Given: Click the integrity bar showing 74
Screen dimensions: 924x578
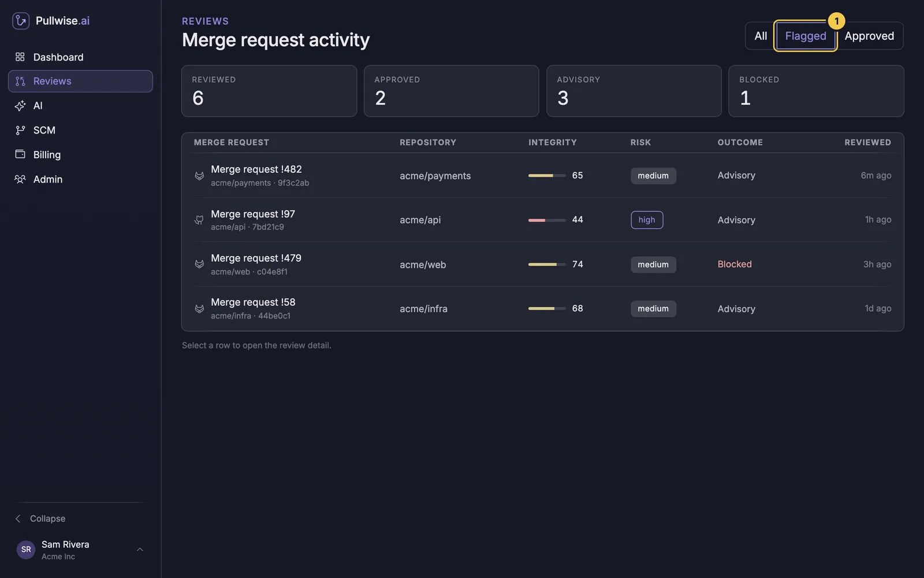Looking at the screenshot, I should point(547,264).
